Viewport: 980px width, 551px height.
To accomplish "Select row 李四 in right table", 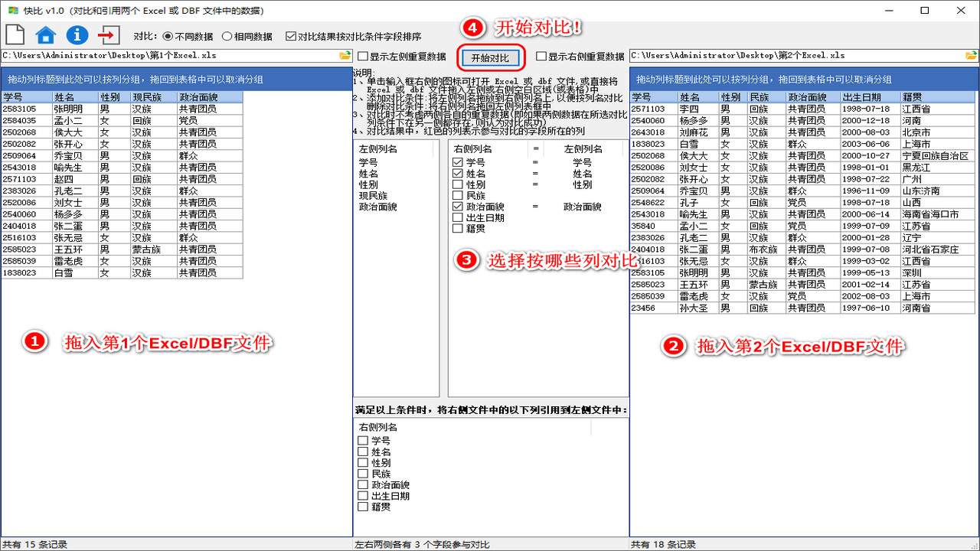I will 803,109.
